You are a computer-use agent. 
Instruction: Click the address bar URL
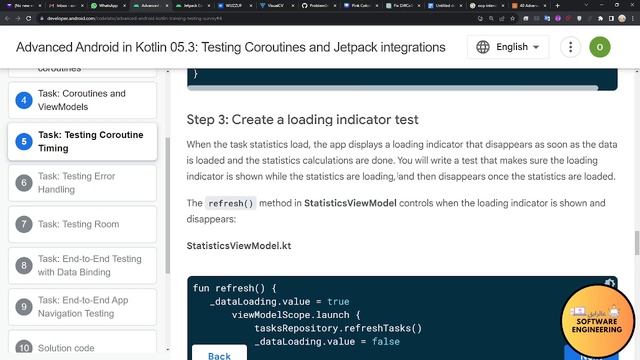(134, 18)
